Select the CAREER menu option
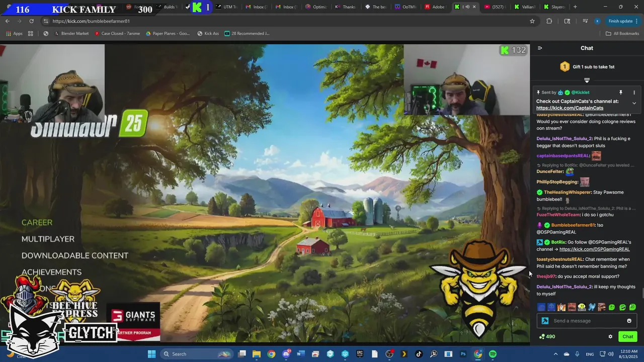644x362 pixels. coord(37,222)
